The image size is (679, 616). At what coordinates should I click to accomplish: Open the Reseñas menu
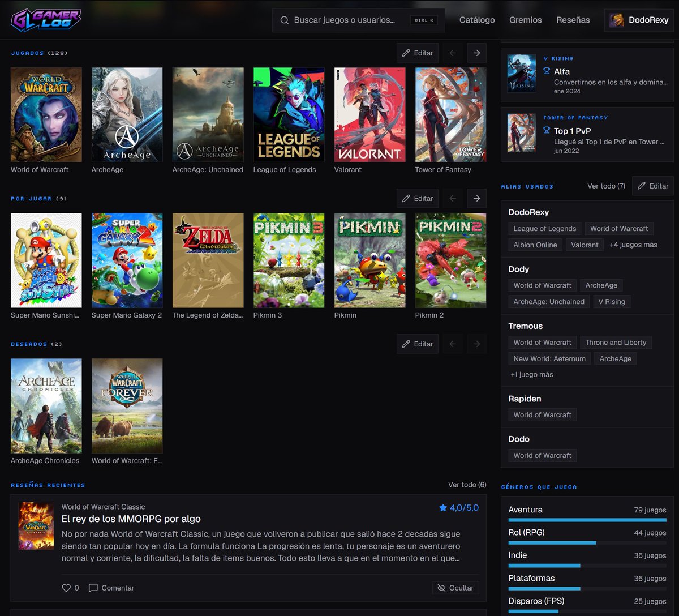pos(573,20)
